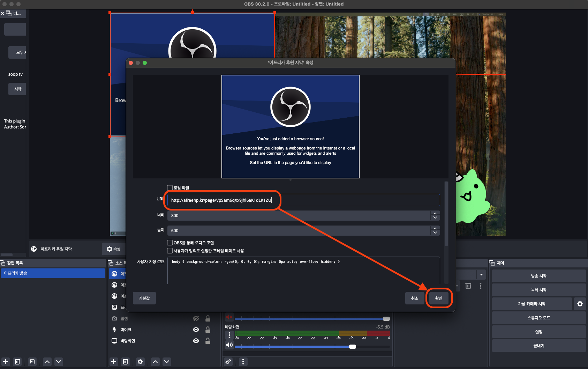Open 설정 in controls panel
The height and width of the screenshot is (369, 588).
(x=539, y=332)
